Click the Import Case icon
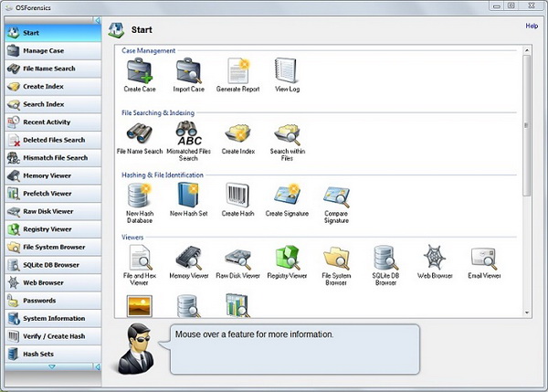548x392 pixels. tap(188, 70)
